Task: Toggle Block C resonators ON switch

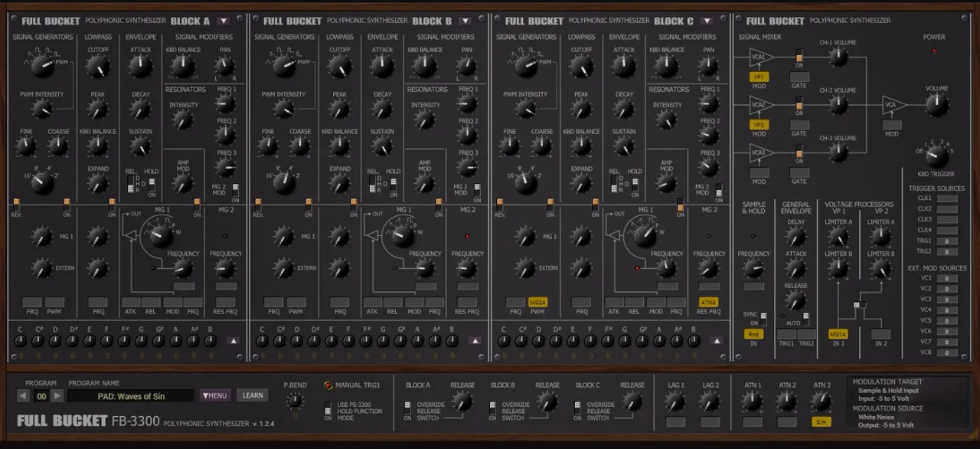Action: [x=679, y=205]
